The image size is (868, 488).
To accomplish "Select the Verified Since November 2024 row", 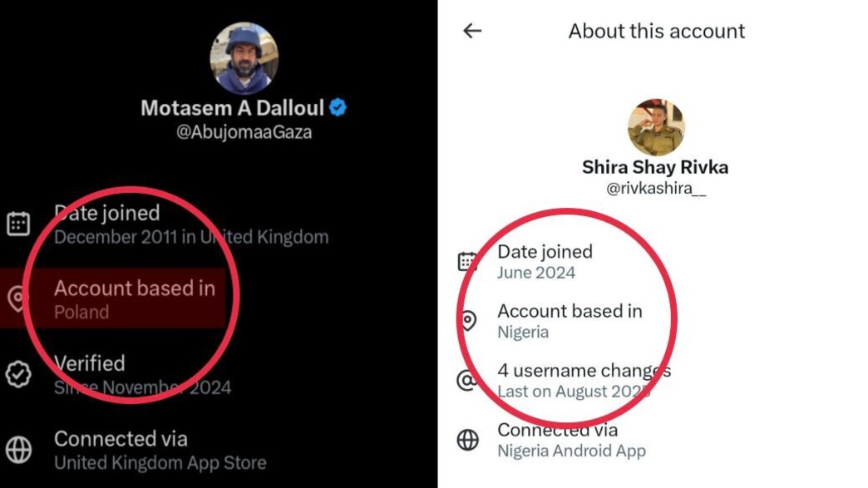I will tap(141, 375).
